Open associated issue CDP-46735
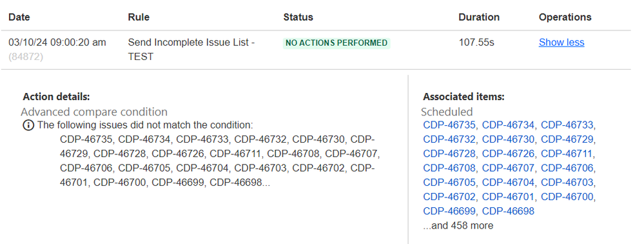This screenshot has height=244, width=644. [449, 125]
